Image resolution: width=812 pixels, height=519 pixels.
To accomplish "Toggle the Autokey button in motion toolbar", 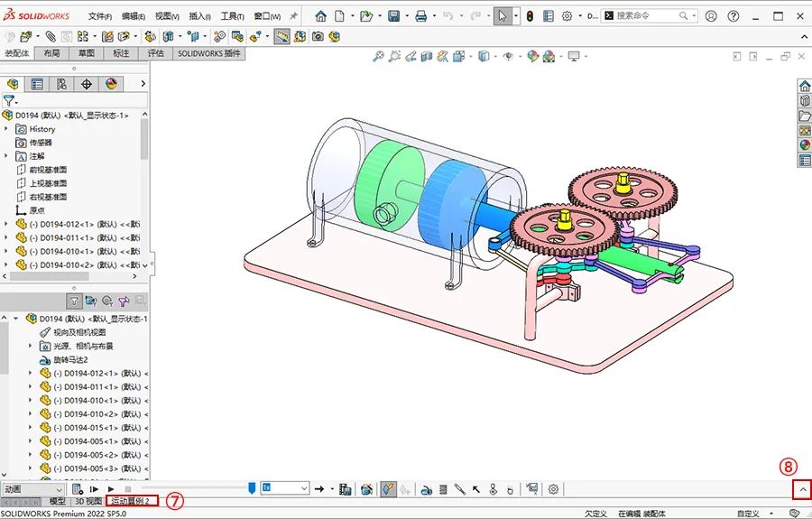I will tap(388, 489).
